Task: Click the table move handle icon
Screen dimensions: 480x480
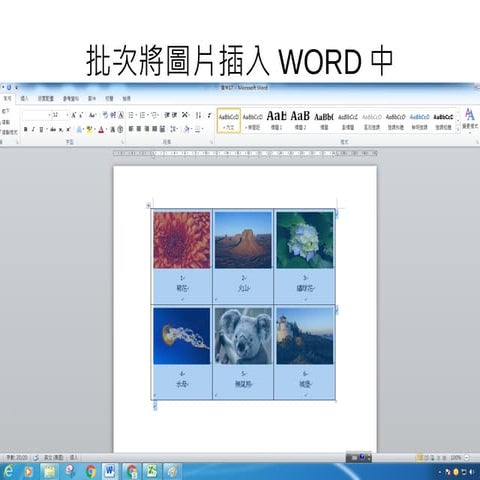Action: point(148,206)
